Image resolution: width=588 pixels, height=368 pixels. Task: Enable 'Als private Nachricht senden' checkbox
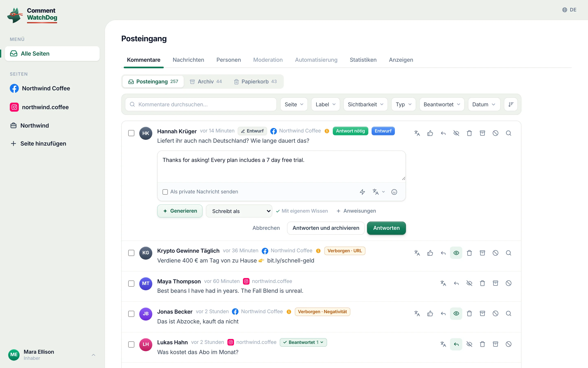pyautogui.click(x=165, y=192)
